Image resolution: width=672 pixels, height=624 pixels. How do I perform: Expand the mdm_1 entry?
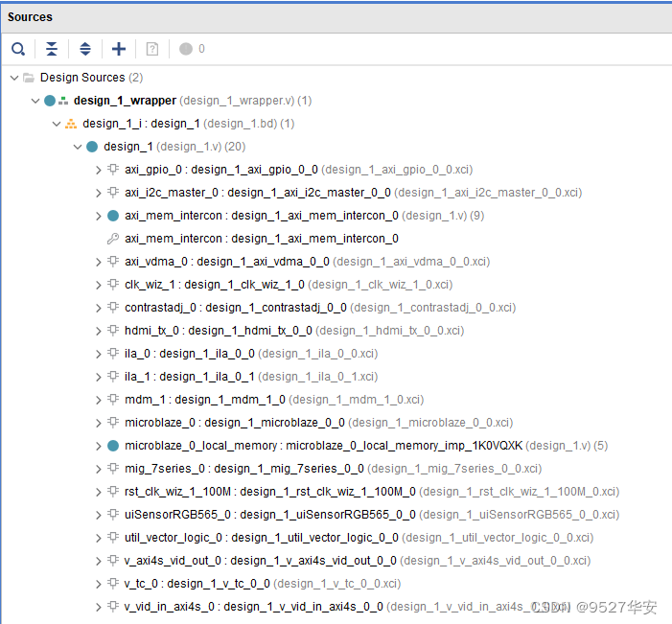tap(98, 401)
